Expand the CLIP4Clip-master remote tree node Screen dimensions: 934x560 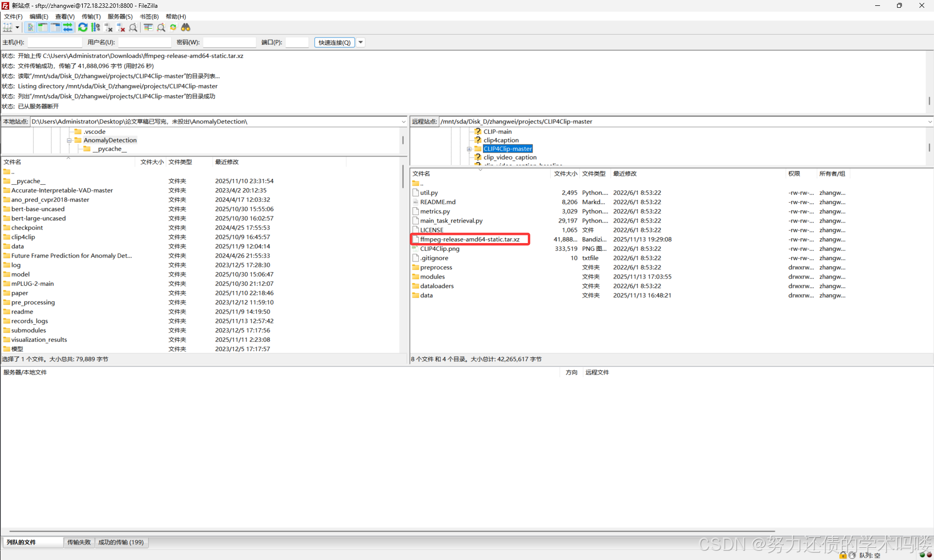[469, 149]
